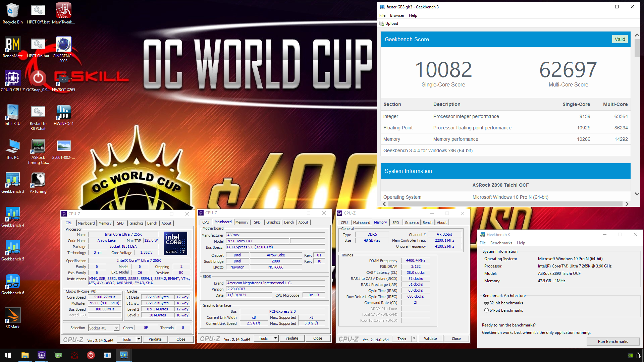Open OCSnap desktop icon
This screenshot has height=362, width=644.
pos(38,81)
